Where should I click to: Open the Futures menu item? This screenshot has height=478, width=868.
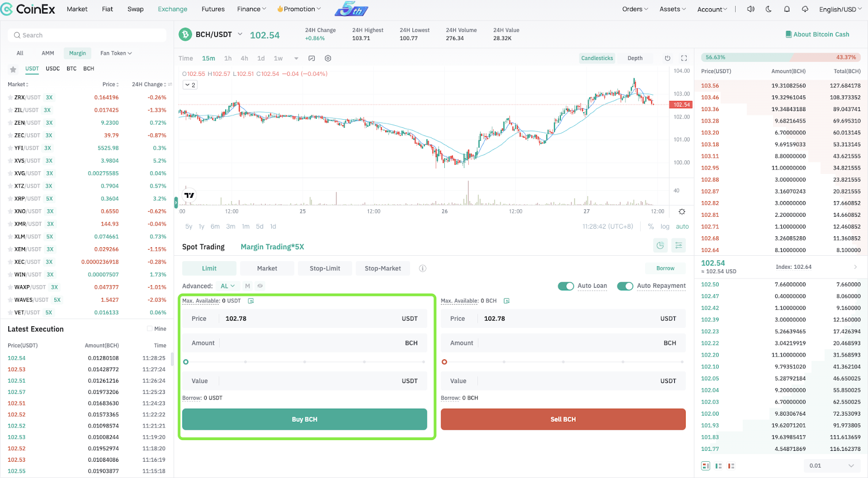point(213,9)
